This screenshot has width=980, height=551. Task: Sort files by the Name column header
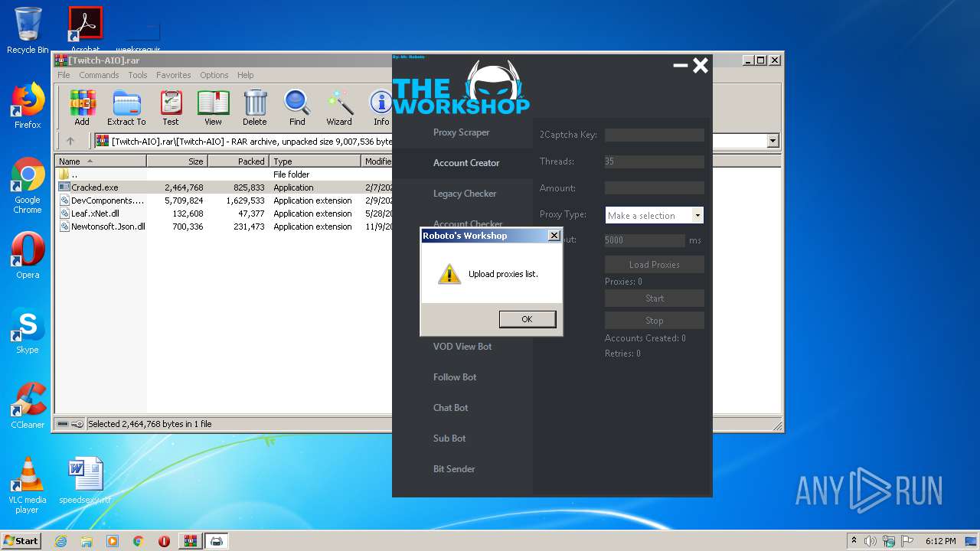point(100,161)
